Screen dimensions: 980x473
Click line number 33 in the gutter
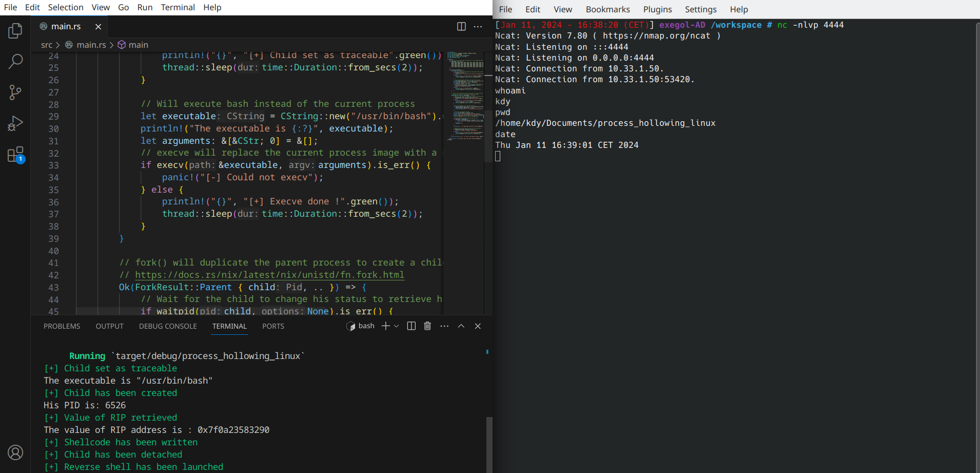point(53,165)
